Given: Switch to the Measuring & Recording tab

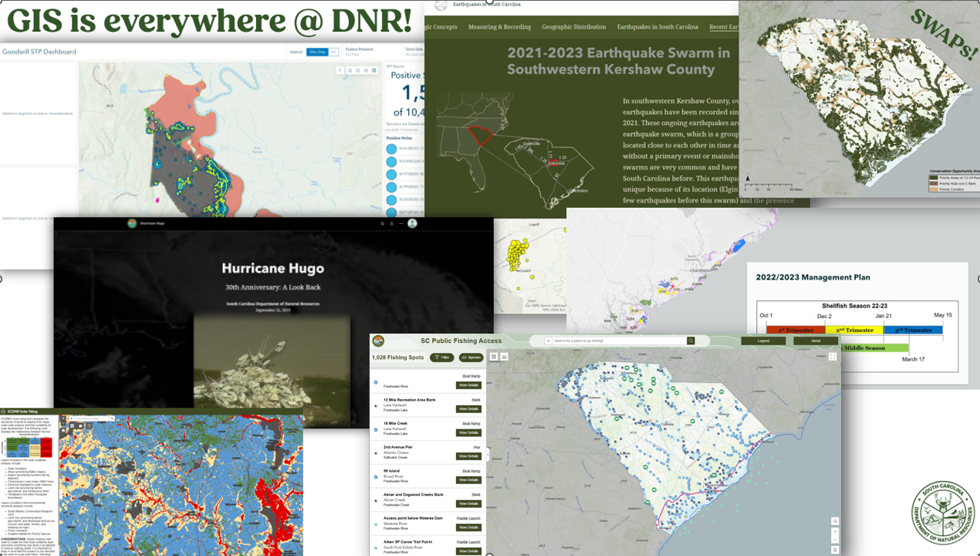Looking at the screenshot, I should [499, 25].
